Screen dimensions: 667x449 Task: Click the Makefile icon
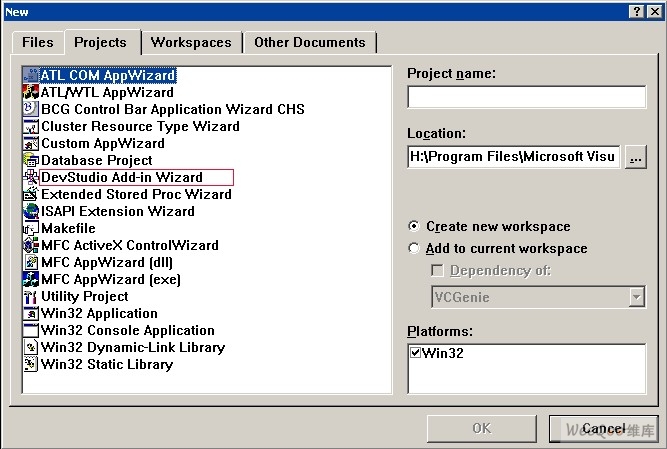pos(31,228)
